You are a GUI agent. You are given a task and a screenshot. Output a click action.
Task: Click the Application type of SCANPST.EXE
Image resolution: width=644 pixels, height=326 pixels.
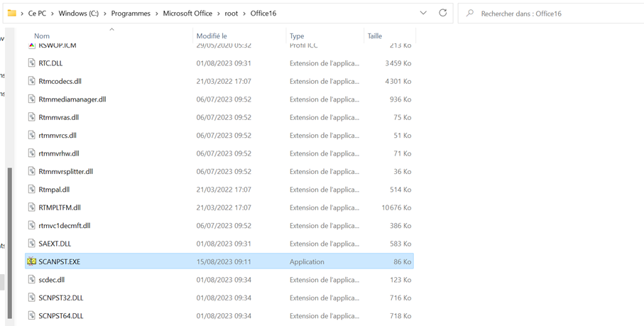point(307,261)
